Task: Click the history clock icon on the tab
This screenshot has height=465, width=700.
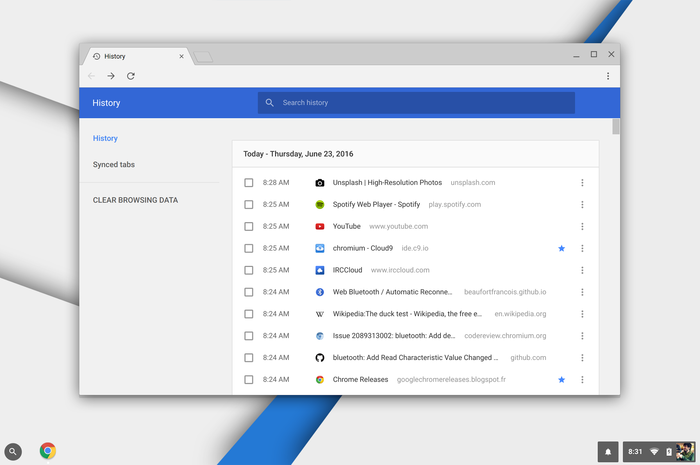Action: [96, 56]
